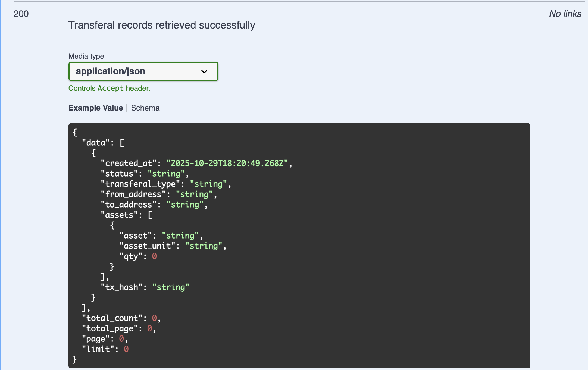Click the Transferal records retrieved successfully description
Image resolution: width=588 pixels, height=370 pixels.
pyautogui.click(x=161, y=25)
